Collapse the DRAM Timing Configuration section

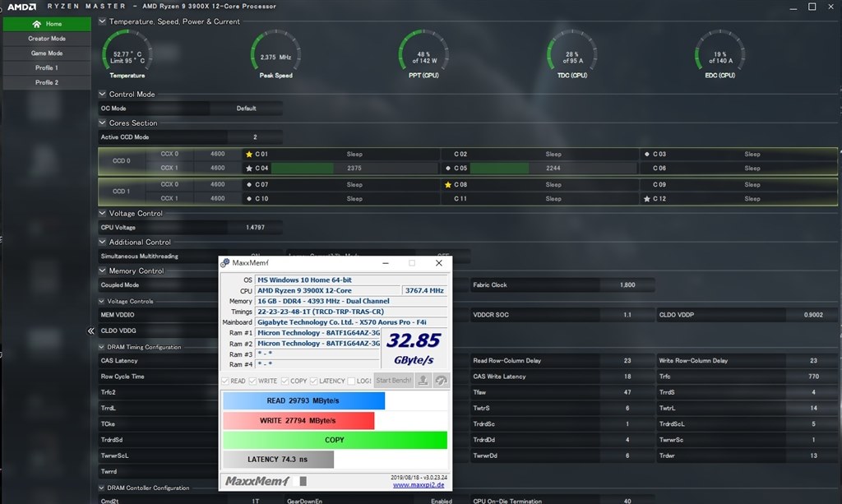point(101,347)
